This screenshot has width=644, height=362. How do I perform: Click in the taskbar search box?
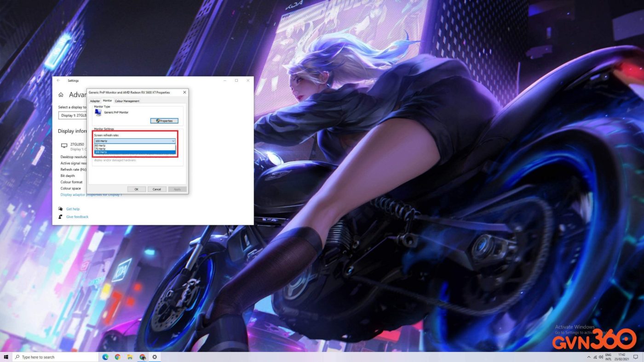tap(56, 357)
